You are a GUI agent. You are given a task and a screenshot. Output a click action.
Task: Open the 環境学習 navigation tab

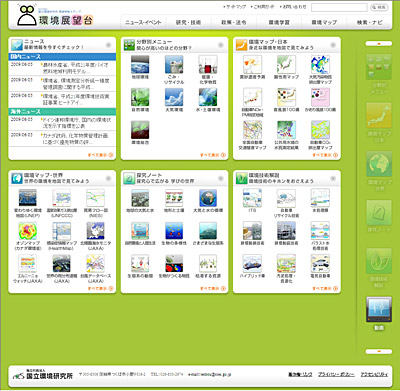(279, 22)
